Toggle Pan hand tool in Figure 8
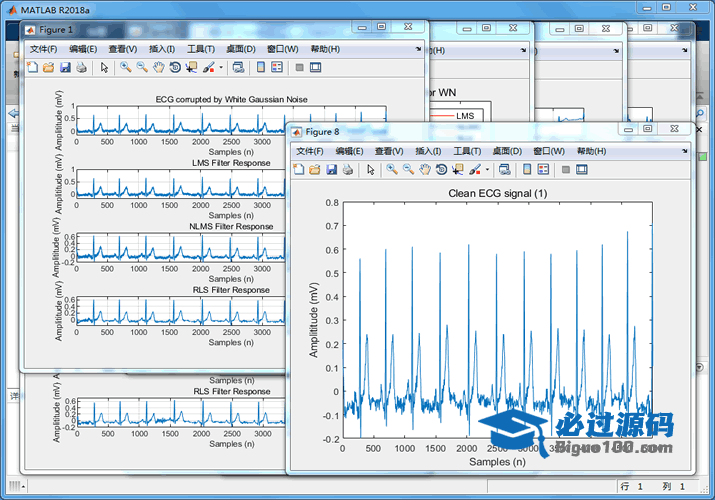 click(x=425, y=170)
